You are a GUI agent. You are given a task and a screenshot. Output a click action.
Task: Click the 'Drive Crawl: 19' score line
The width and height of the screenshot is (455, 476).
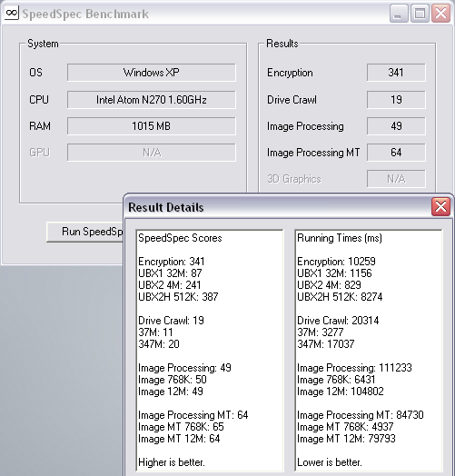[172, 321]
